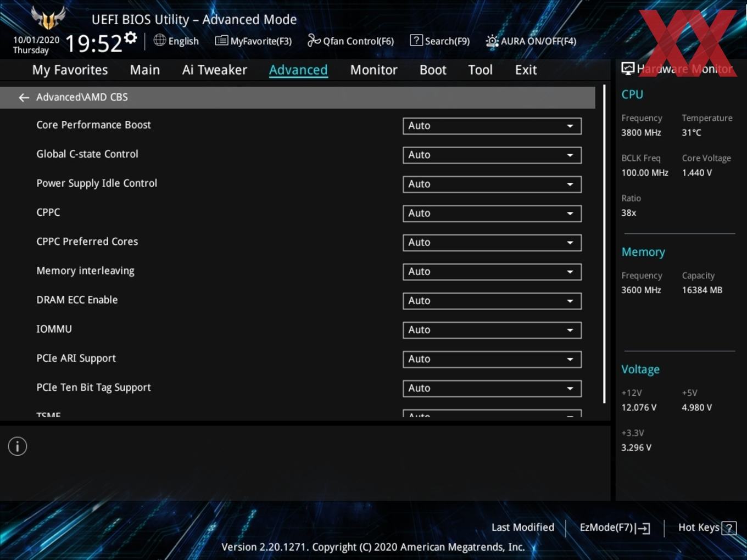Click +12V value 12.076 V
The height and width of the screenshot is (560, 747).
pyautogui.click(x=639, y=407)
